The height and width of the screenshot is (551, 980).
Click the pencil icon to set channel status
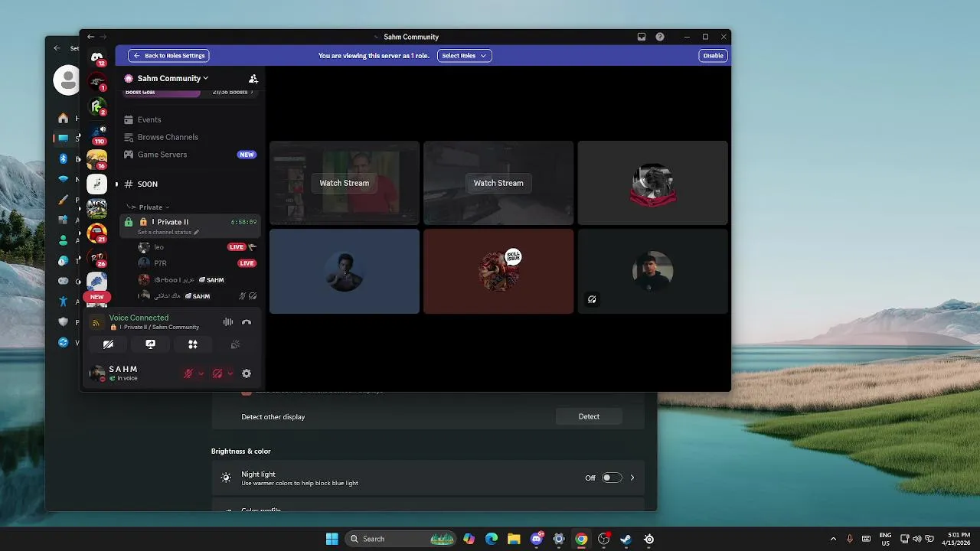pyautogui.click(x=196, y=232)
